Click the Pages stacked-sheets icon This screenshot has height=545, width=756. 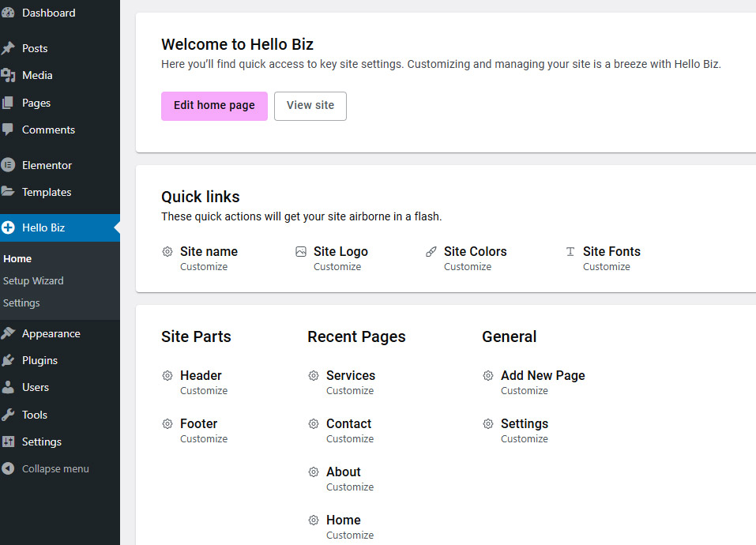coord(8,103)
